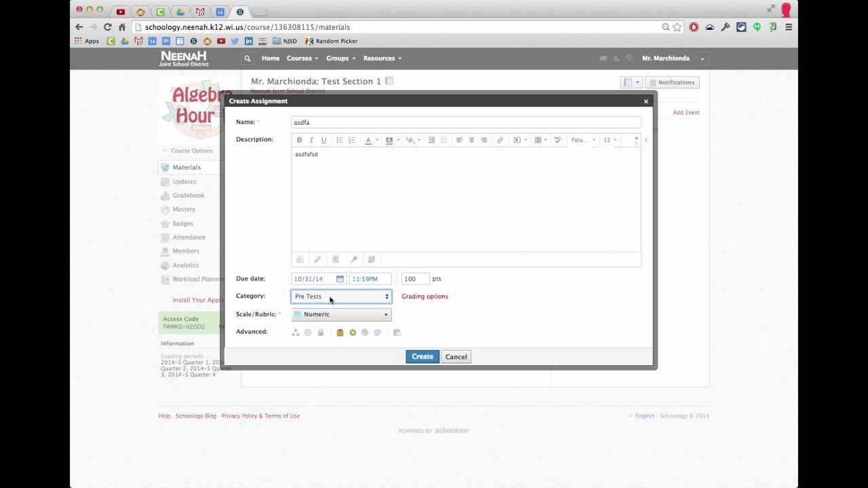The image size is (868, 488).
Task: Open the Scale/Rubric Numeric dropdown
Action: 341,314
